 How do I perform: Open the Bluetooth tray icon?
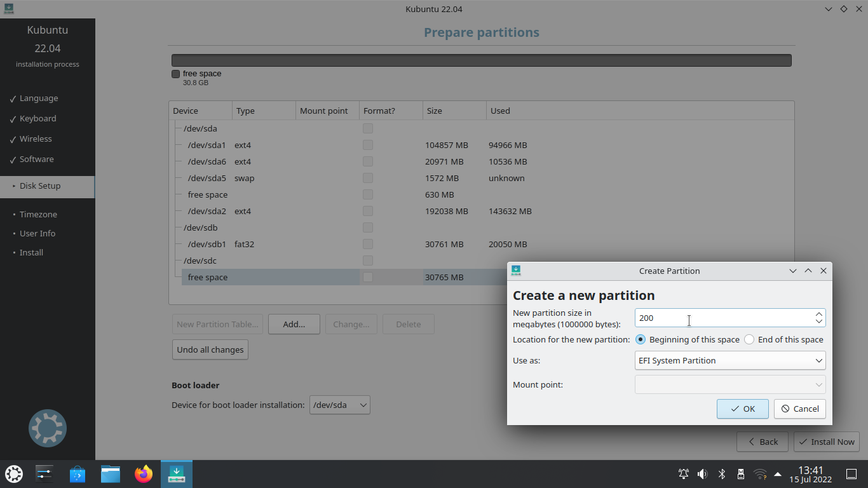(x=722, y=474)
